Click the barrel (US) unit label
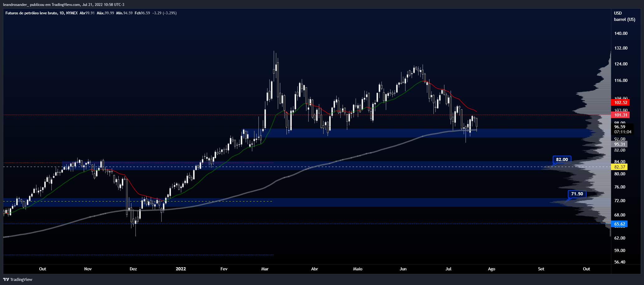 coord(624,19)
